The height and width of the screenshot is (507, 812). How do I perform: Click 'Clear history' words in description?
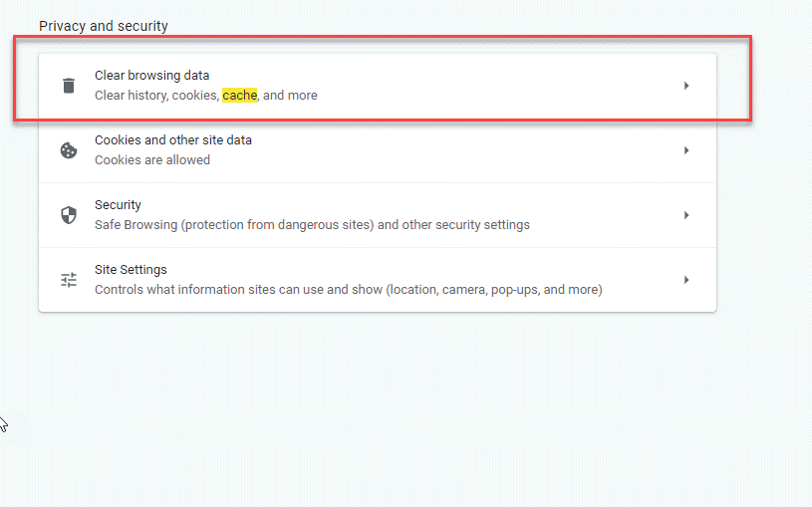132,96
